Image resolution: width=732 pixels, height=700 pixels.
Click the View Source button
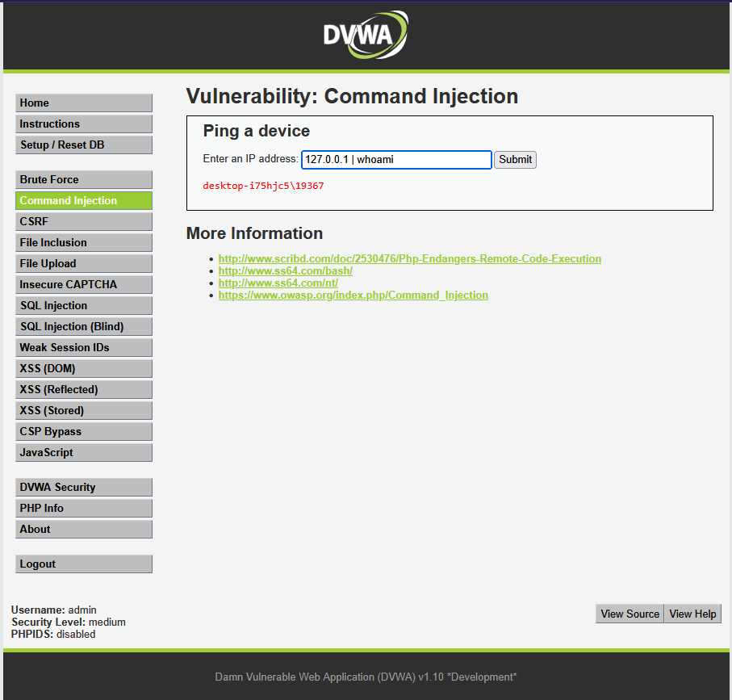(630, 614)
